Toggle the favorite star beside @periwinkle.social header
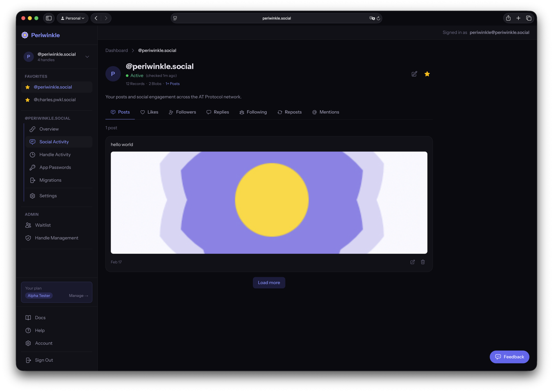The width and height of the screenshot is (553, 392). pos(427,74)
